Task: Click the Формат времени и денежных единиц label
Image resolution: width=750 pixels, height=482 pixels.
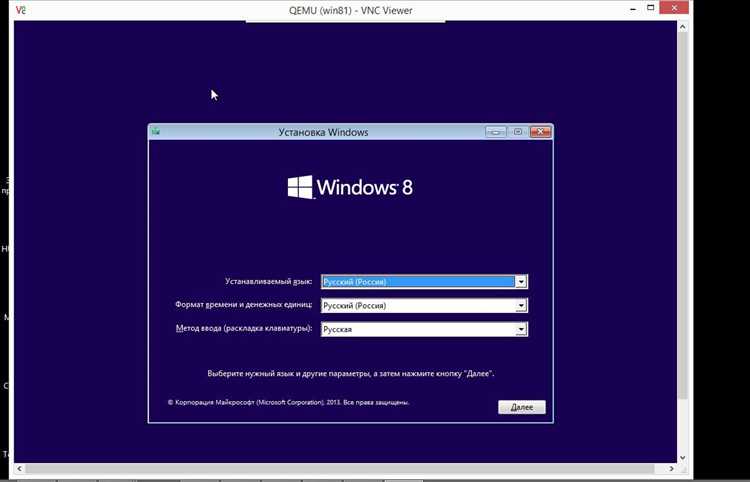Action: [x=243, y=305]
